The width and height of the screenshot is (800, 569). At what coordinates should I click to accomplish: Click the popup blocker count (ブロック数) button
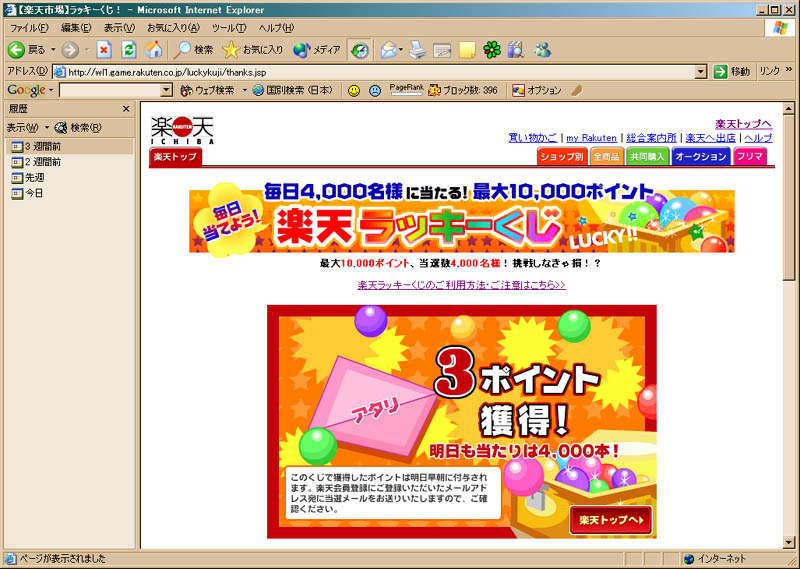(462, 90)
